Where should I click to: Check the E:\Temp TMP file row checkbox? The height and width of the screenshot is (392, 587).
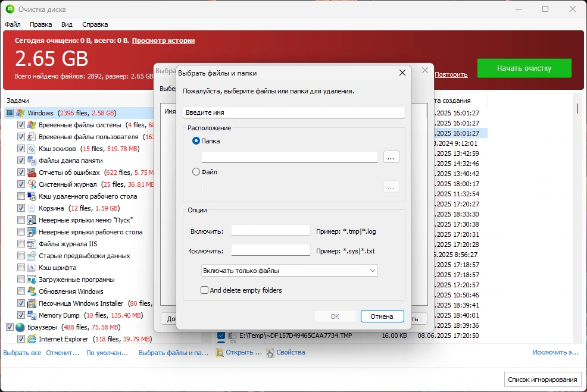(221, 335)
